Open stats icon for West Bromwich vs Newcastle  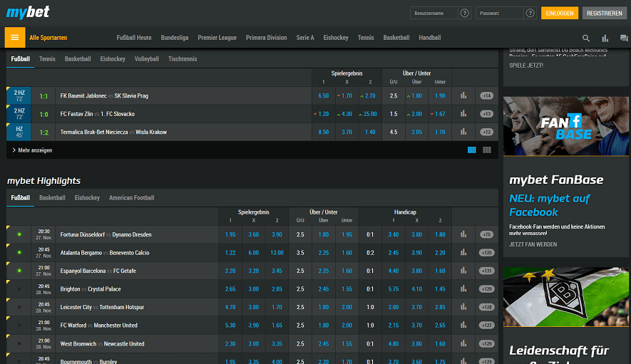(x=463, y=343)
